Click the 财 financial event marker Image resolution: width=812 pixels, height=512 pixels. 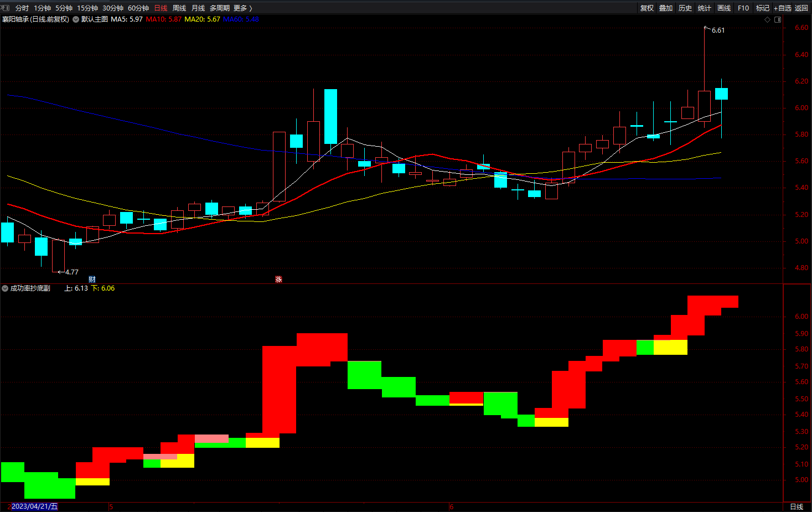[92, 280]
